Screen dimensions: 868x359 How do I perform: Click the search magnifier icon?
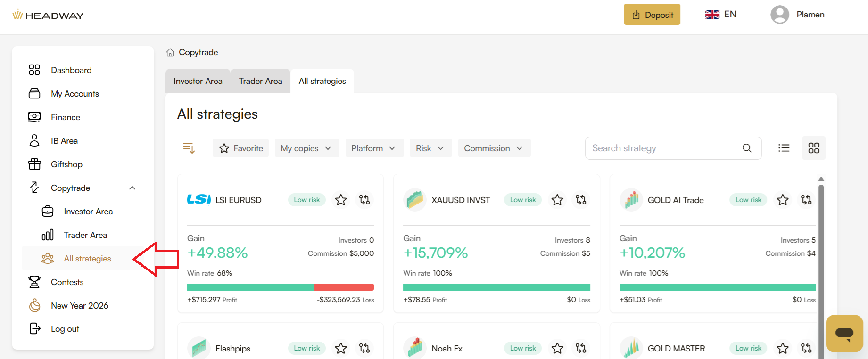[747, 148]
